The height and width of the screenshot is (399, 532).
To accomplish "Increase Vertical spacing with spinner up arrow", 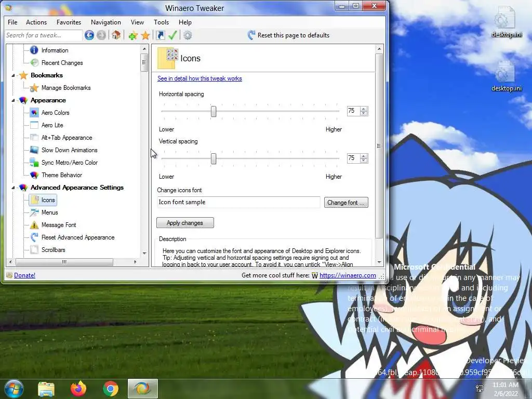I will [364, 156].
